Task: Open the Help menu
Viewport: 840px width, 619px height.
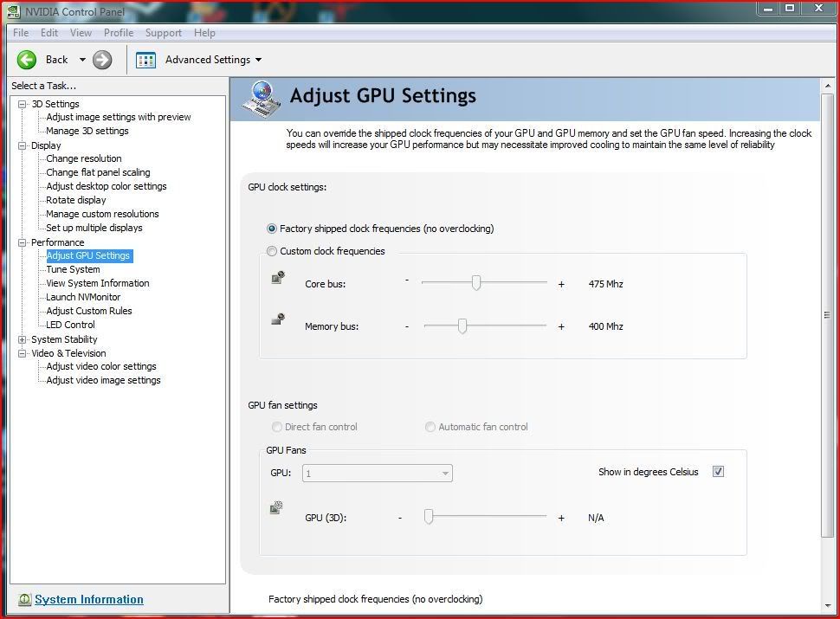Action: (x=204, y=33)
